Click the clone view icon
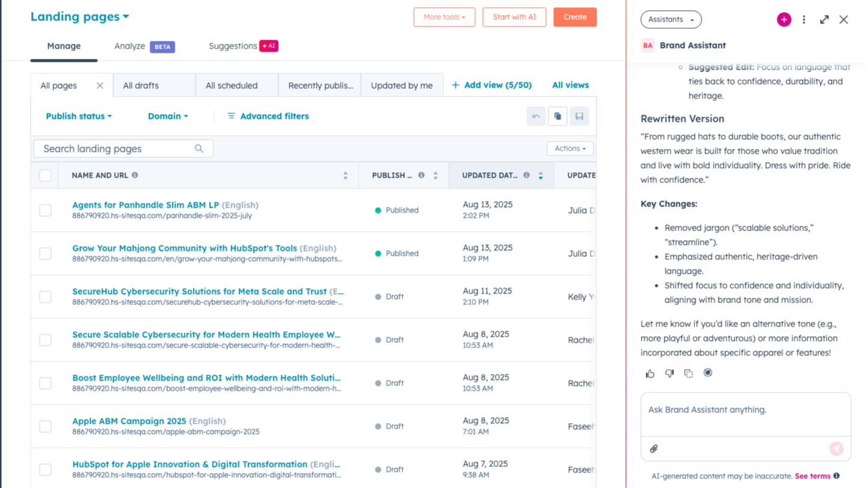Image resolution: width=868 pixels, height=488 pixels. click(557, 116)
